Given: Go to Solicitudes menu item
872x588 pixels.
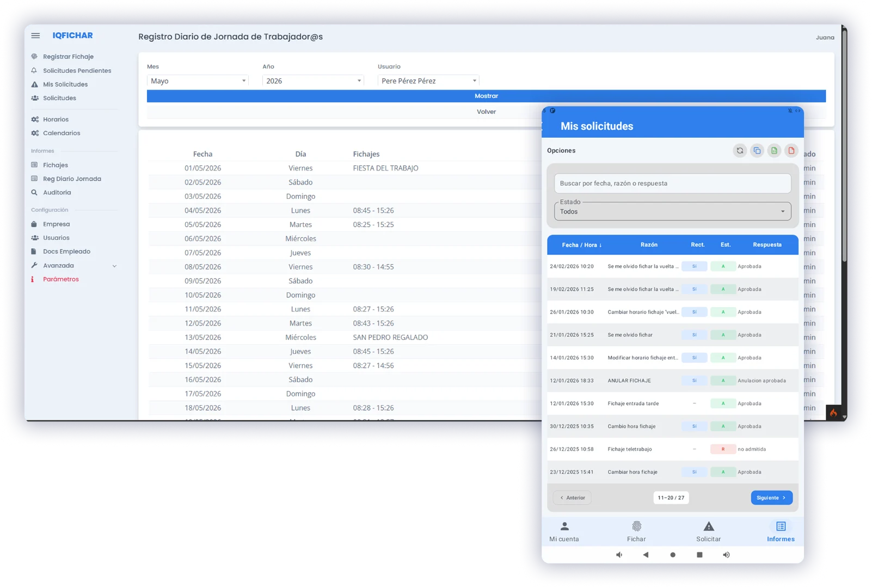Looking at the screenshot, I should click(x=59, y=98).
